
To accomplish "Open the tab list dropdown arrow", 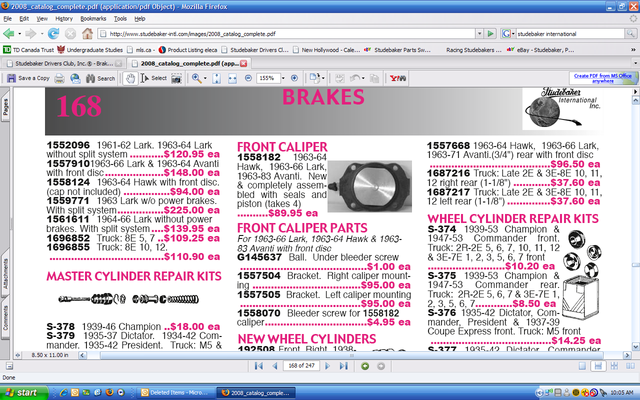I will coord(635,63).
